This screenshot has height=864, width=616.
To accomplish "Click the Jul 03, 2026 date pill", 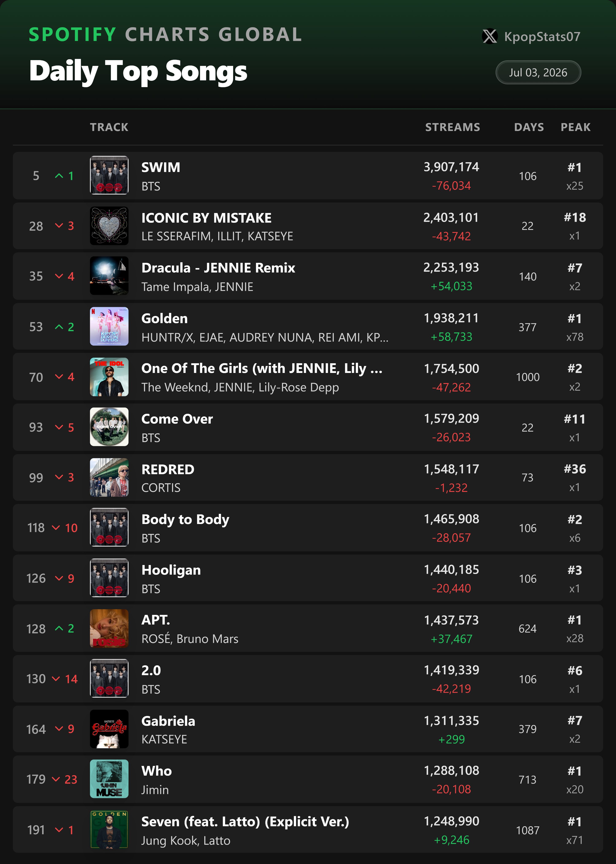I will point(538,73).
